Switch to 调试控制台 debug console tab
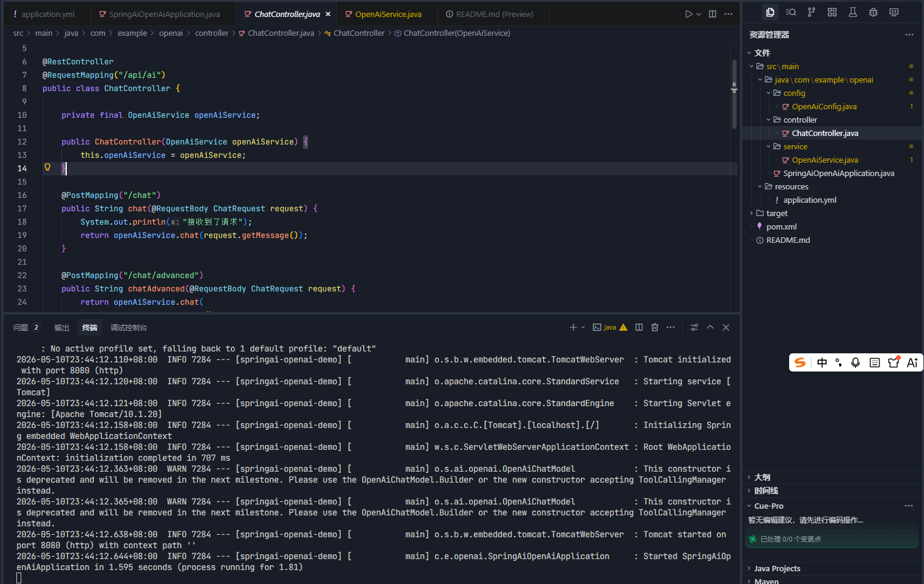 point(129,327)
